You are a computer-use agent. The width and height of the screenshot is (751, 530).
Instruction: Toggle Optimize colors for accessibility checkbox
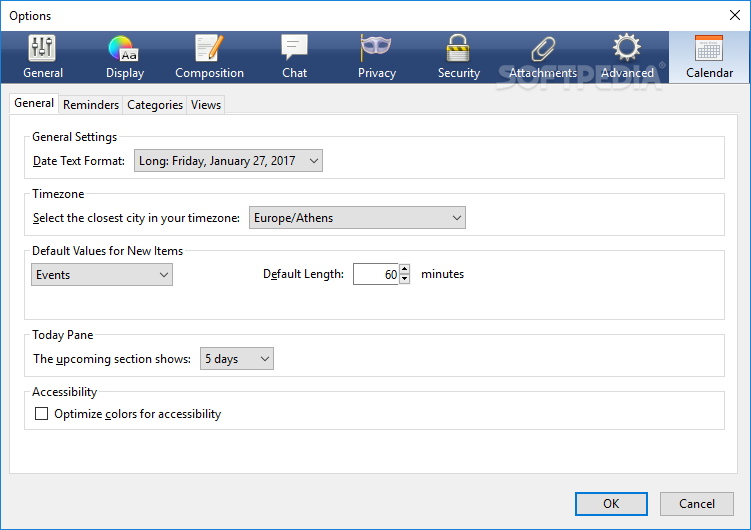pos(41,414)
